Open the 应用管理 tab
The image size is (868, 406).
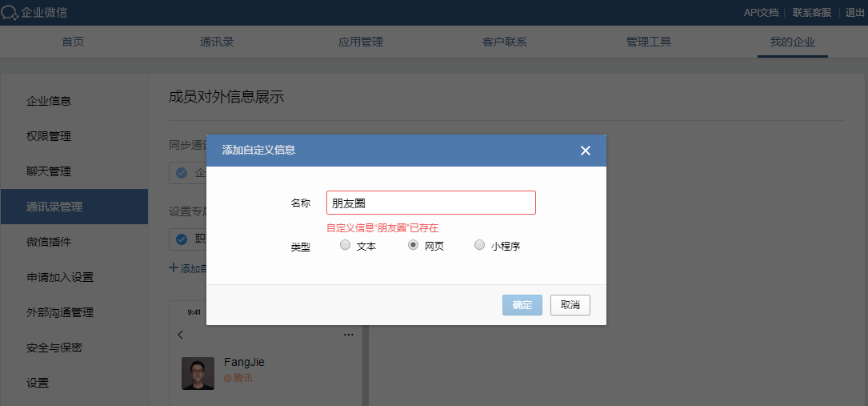[361, 42]
